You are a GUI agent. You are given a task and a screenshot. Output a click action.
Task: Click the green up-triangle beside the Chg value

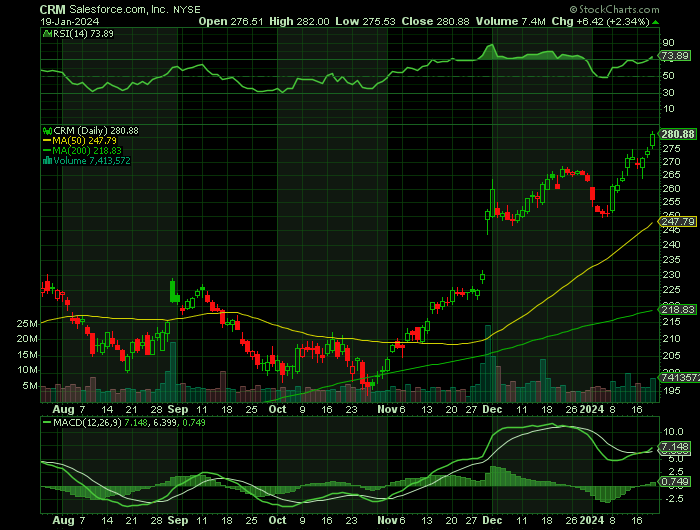click(655, 22)
